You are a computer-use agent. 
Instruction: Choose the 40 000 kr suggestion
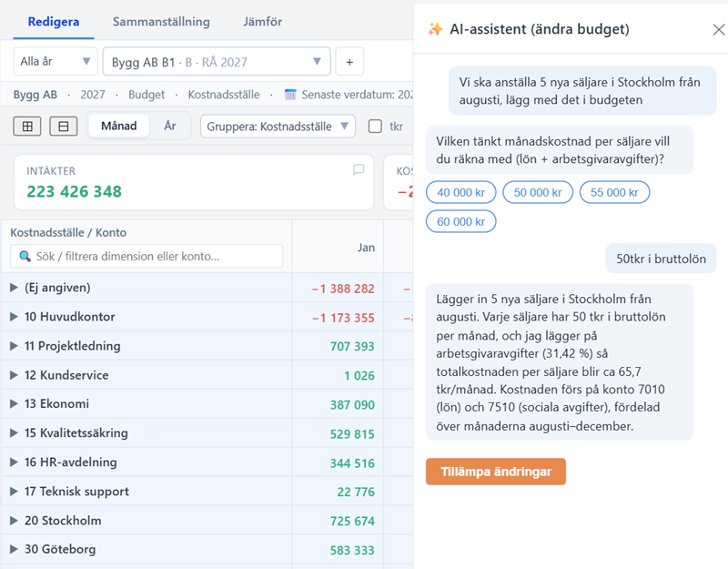[461, 192]
